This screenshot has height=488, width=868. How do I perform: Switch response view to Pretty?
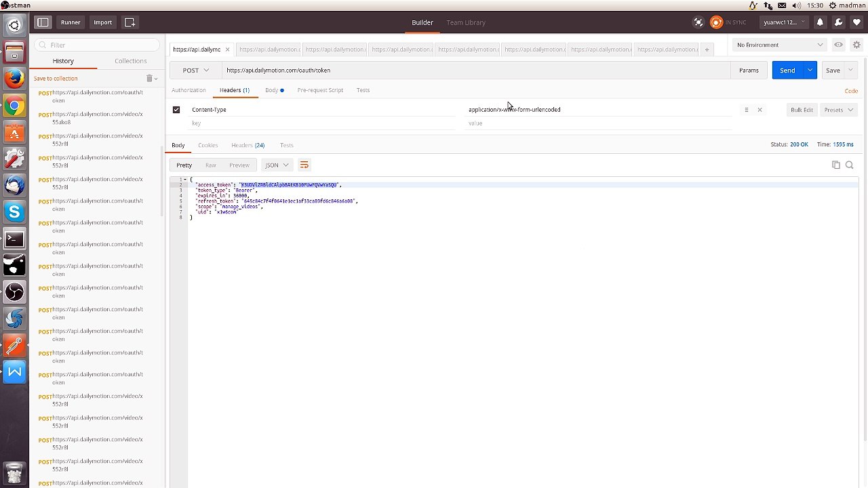pos(184,165)
